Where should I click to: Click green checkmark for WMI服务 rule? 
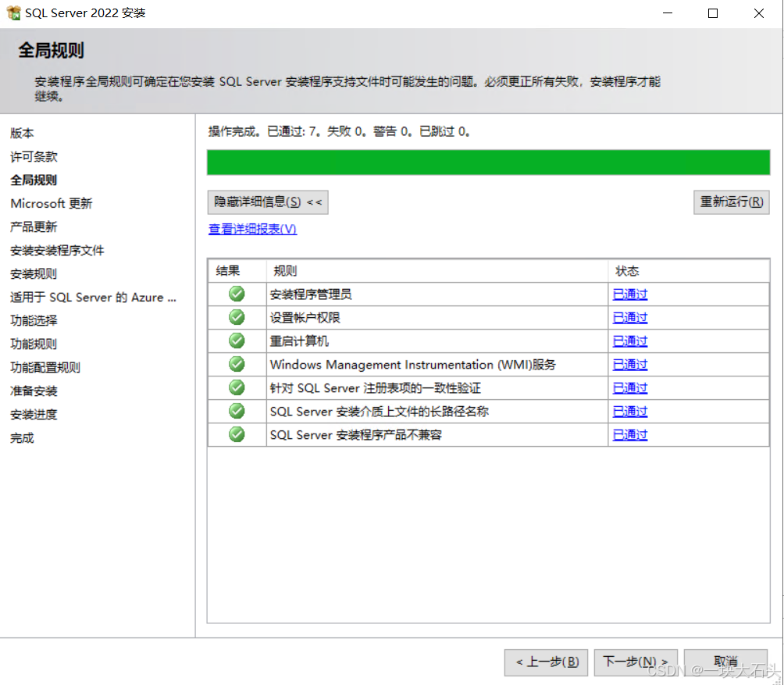coord(237,365)
